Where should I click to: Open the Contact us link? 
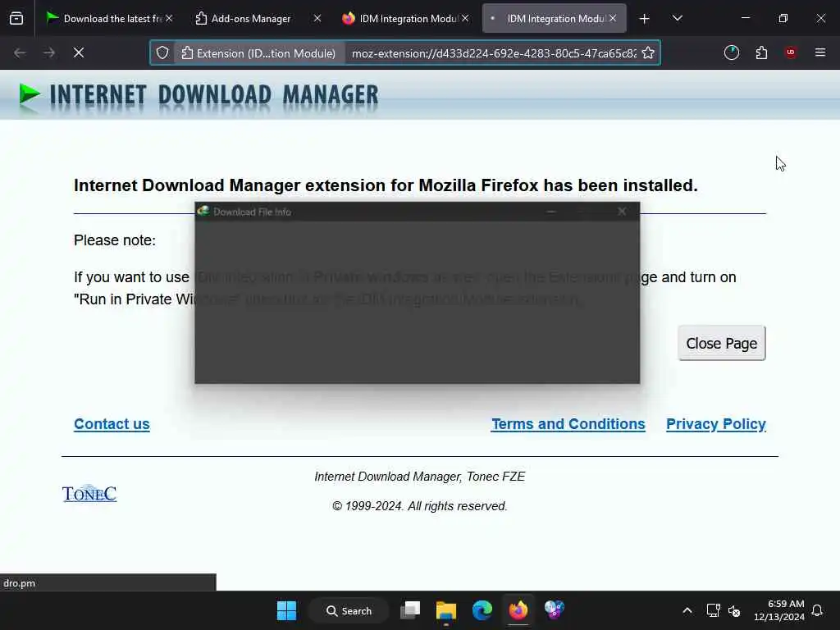tap(112, 424)
